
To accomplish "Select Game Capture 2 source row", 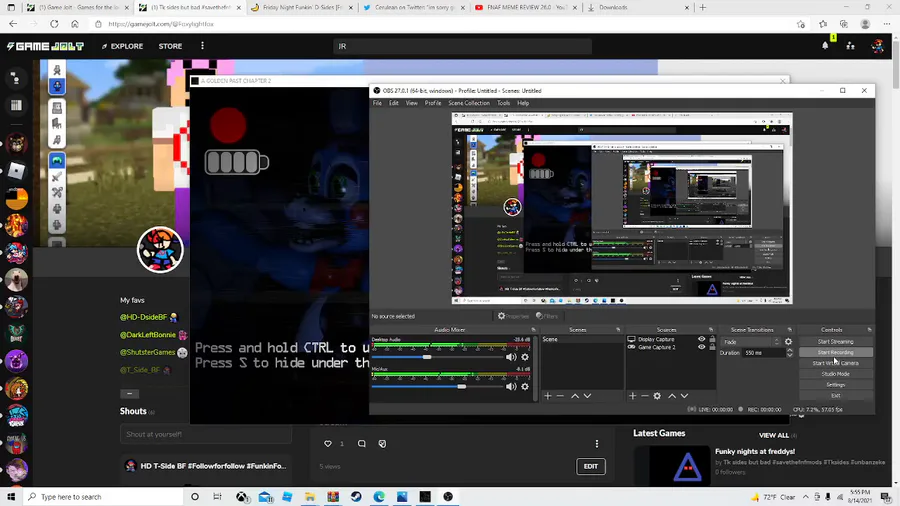I will click(671, 347).
